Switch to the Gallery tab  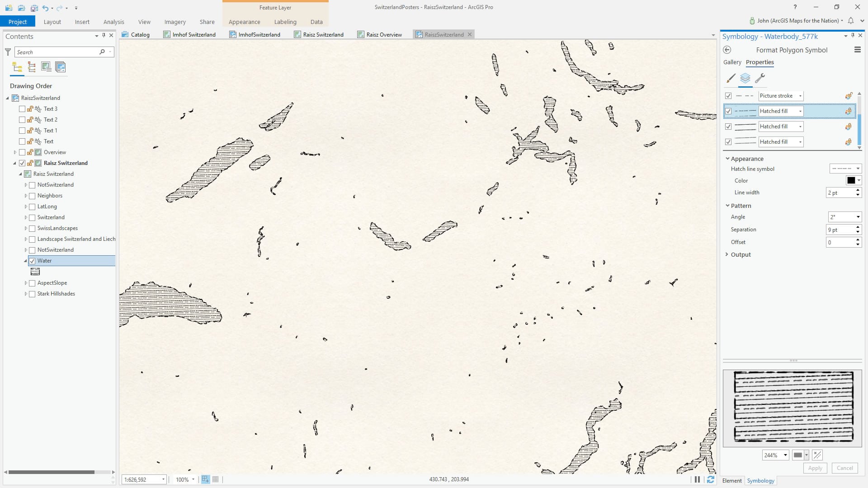coord(732,62)
